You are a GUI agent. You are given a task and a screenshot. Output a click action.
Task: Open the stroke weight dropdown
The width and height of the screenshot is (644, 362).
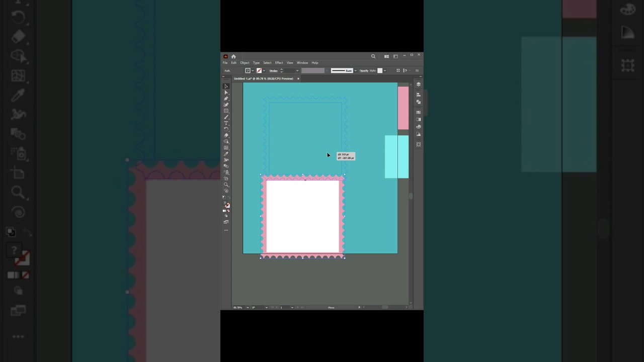(297, 70)
